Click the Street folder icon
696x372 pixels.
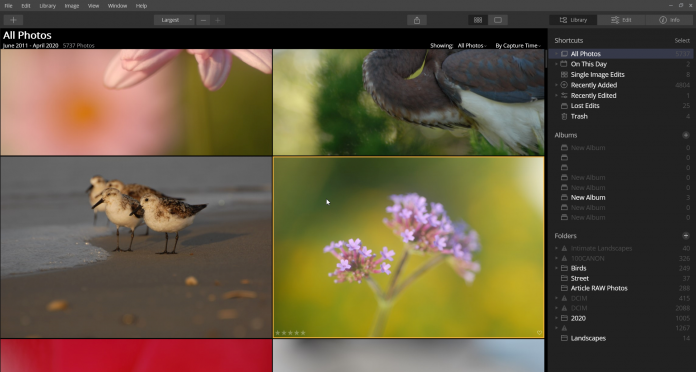(564, 278)
